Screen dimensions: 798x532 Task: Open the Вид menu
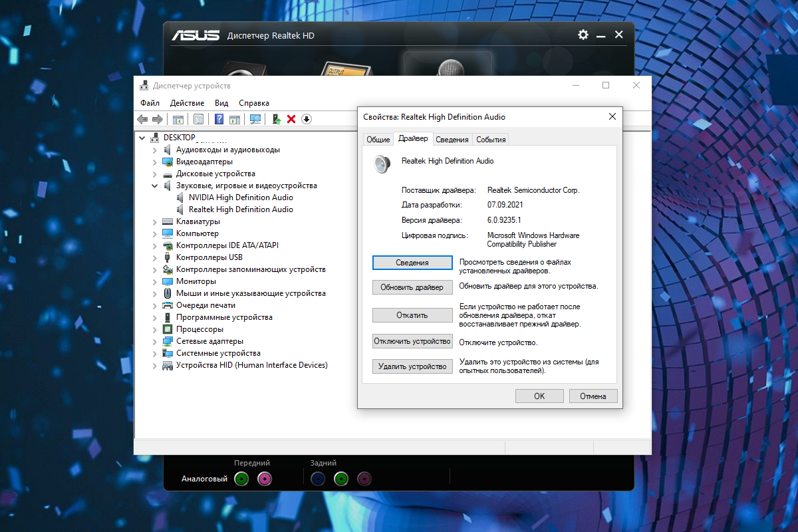pyautogui.click(x=221, y=103)
